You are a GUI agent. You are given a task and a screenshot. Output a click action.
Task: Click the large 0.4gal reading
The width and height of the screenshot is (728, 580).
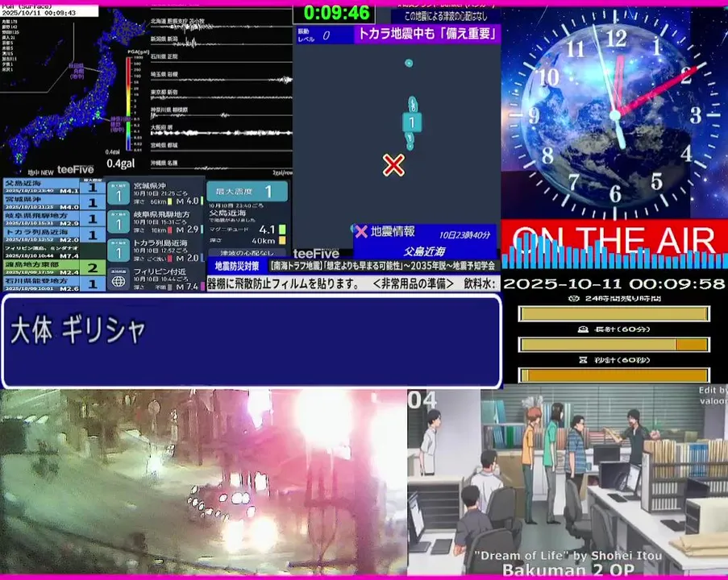121,164
